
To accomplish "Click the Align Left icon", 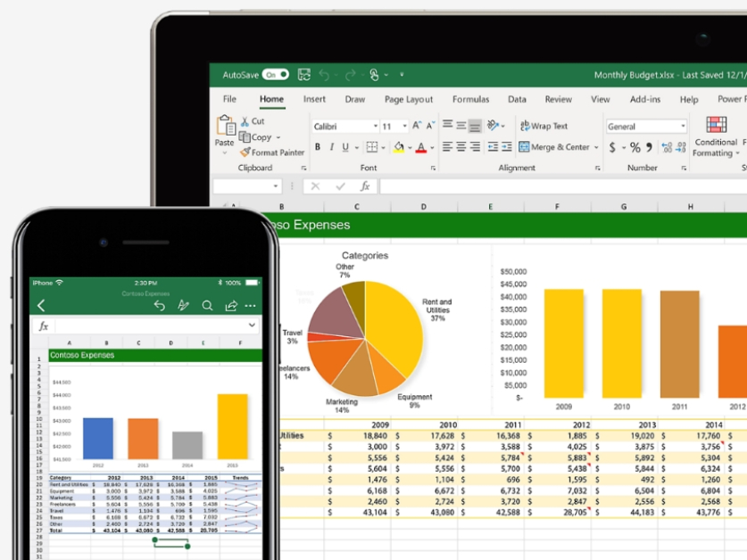I will [447, 146].
